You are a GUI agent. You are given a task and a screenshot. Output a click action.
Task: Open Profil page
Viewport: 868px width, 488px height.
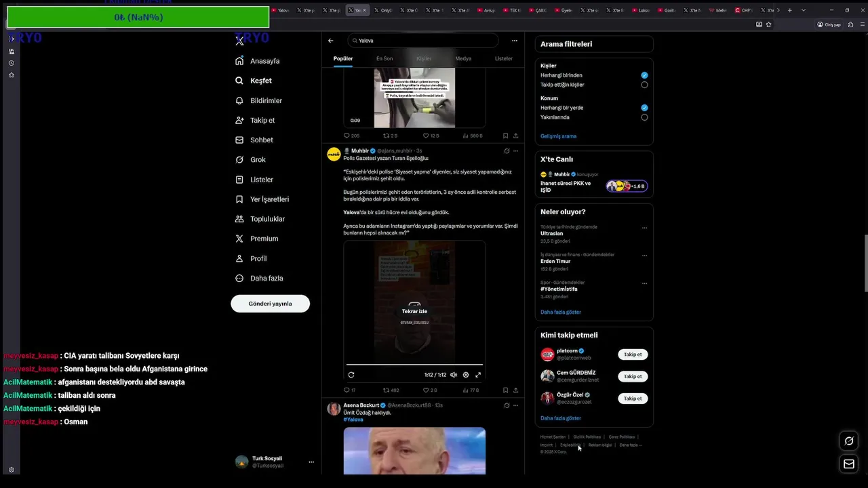(251, 258)
